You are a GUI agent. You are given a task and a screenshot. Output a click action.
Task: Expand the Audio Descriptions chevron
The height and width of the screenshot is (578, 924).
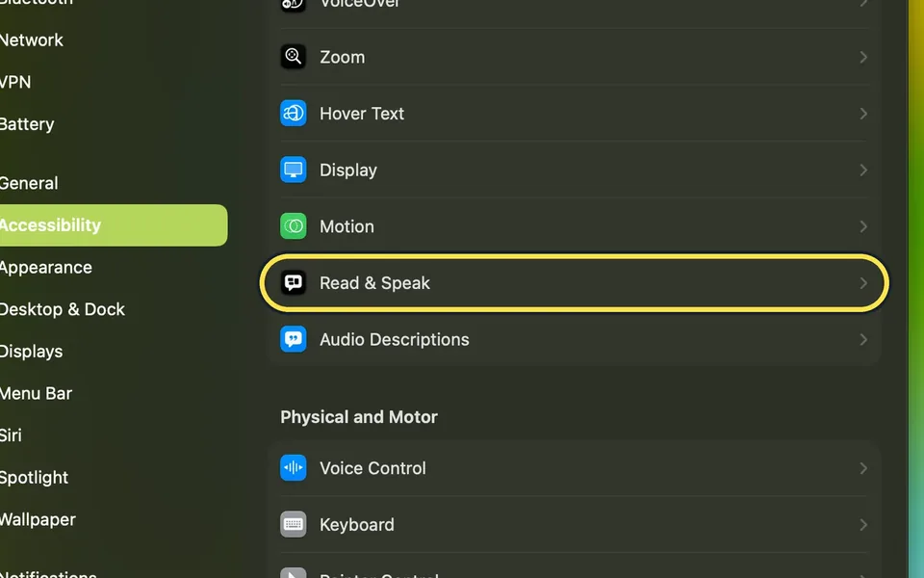[863, 340]
